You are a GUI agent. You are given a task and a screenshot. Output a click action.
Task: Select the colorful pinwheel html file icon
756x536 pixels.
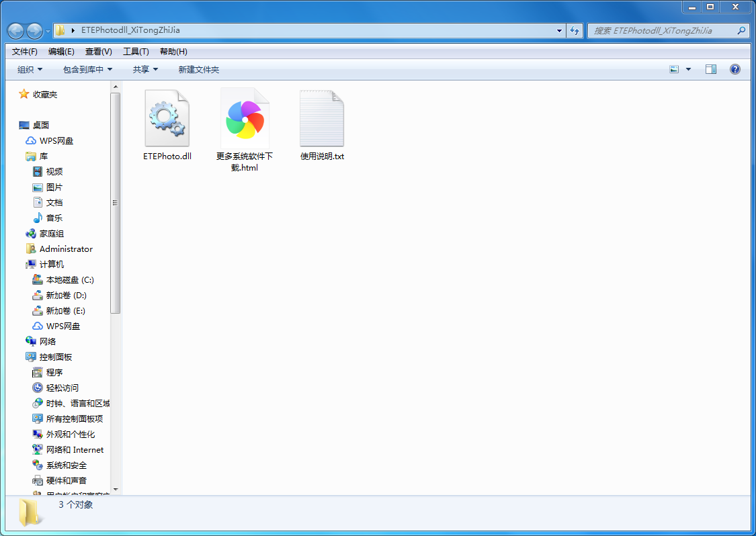pyautogui.click(x=245, y=118)
